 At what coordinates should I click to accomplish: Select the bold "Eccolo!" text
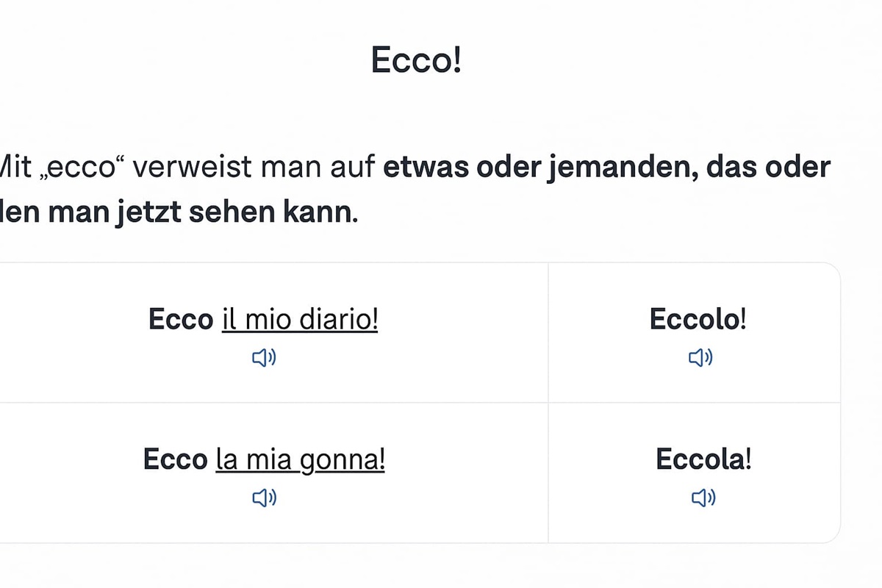pos(698,320)
